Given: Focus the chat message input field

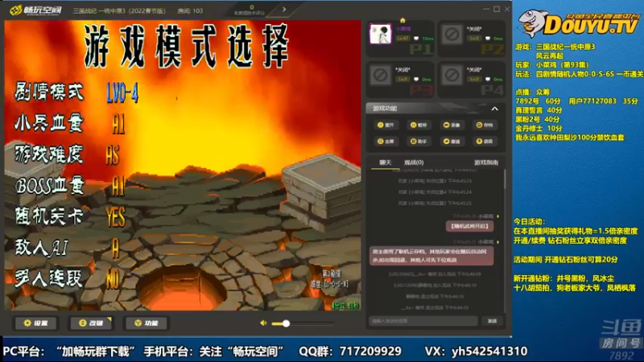Looking at the screenshot, I should point(423,321).
